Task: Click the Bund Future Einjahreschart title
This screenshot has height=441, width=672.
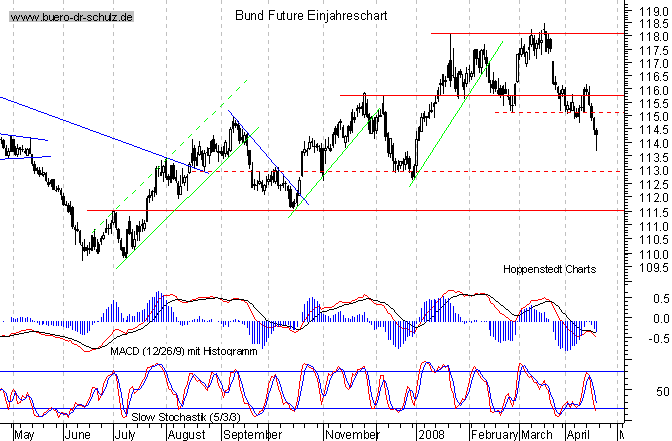Action: [311, 17]
